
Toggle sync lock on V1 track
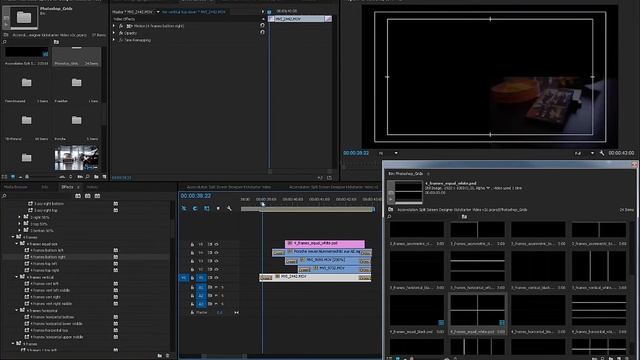click(210, 278)
